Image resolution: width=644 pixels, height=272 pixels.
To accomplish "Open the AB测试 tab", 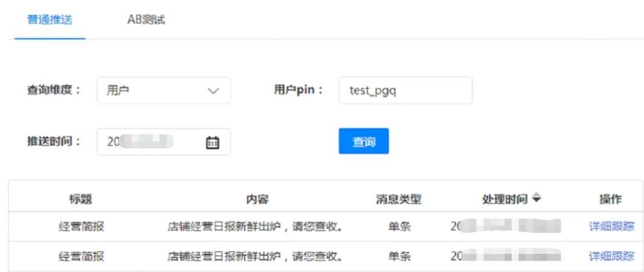I will coord(146,20).
